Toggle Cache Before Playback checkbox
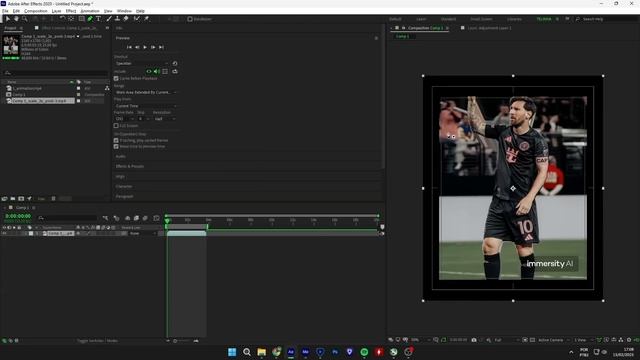The image size is (640, 360). [116, 78]
